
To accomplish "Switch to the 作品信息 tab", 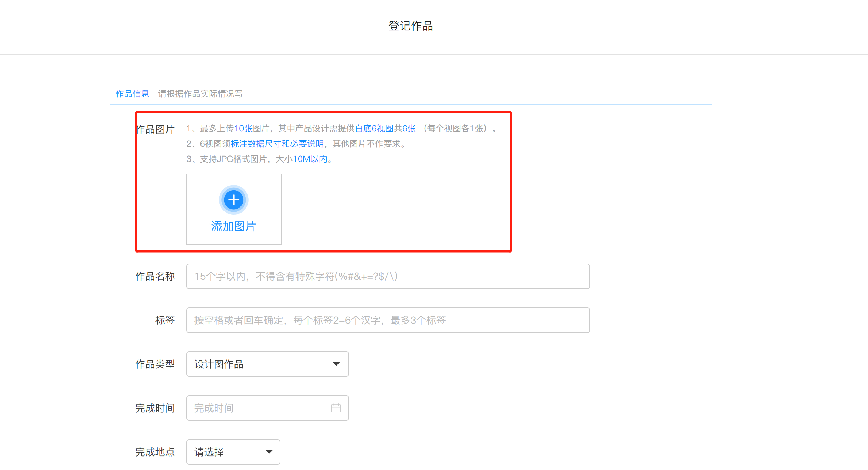I will pos(132,94).
